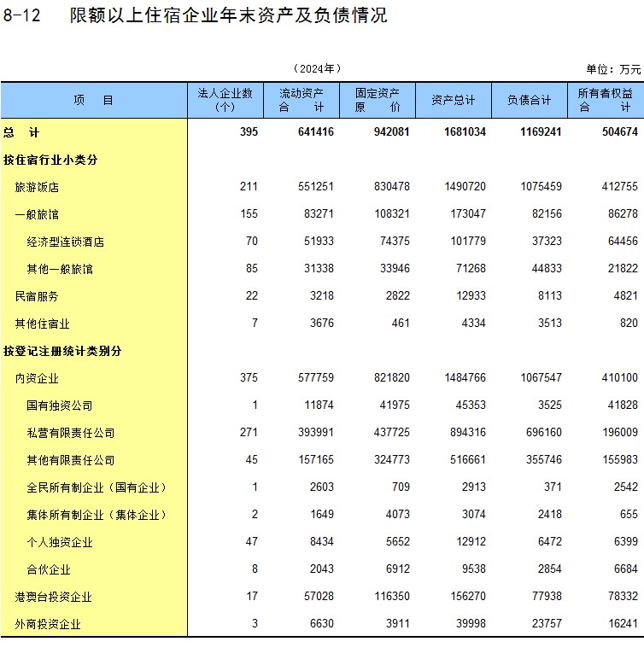Select the 总计 row label
Viewport: 644px width, 665px height.
tap(21, 132)
